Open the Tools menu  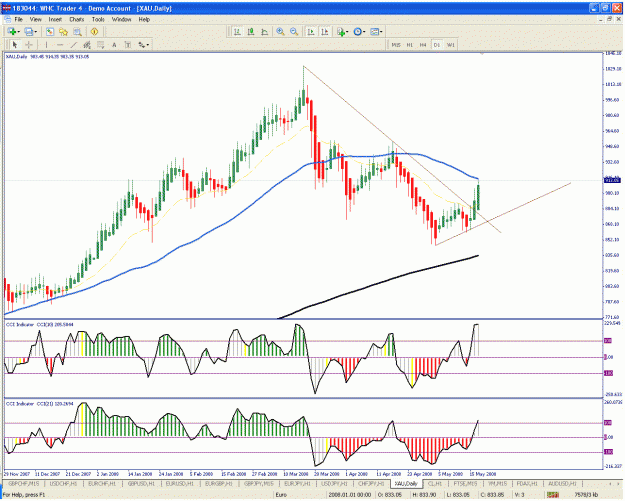pos(98,19)
